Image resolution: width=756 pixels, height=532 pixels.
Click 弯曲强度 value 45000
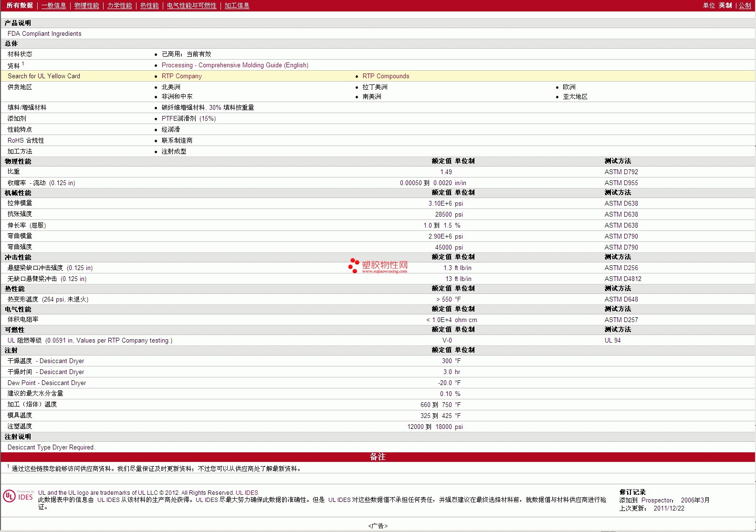[x=443, y=248]
